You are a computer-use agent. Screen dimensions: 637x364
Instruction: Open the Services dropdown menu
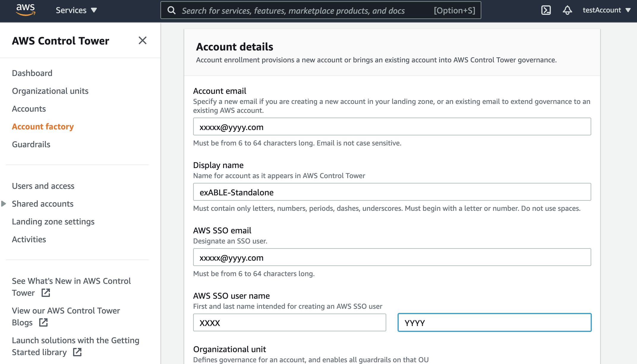tap(76, 10)
